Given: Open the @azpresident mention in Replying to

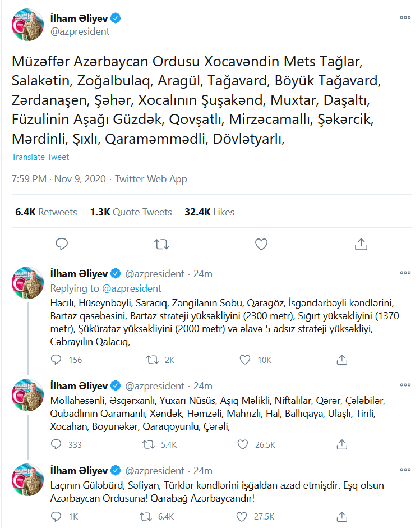Looking at the screenshot, I should (x=132, y=288).
